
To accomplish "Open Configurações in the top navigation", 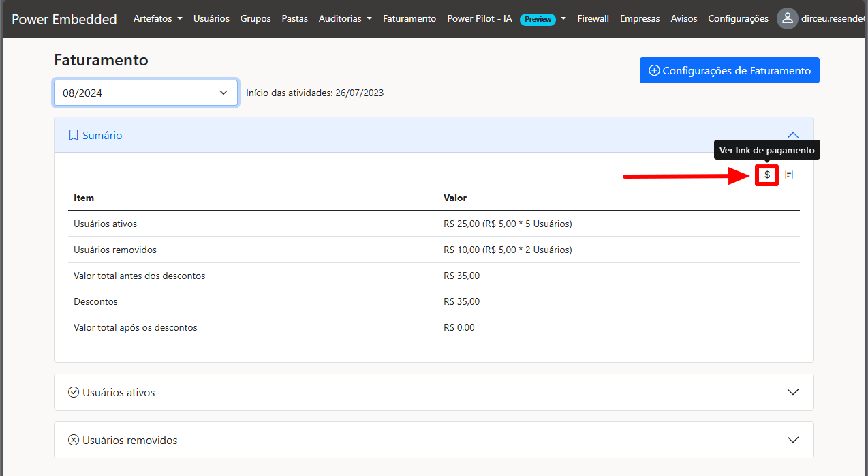I will pyautogui.click(x=738, y=18).
